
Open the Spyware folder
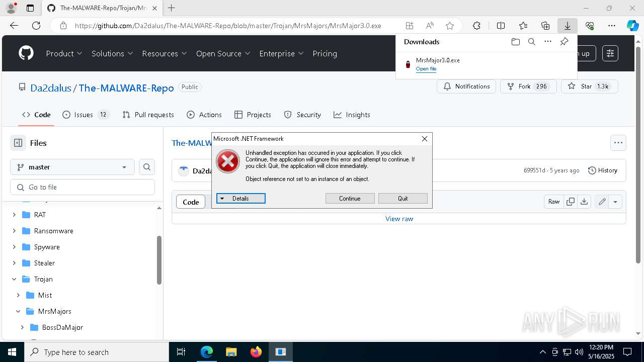pyautogui.click(x=47, y=247)
